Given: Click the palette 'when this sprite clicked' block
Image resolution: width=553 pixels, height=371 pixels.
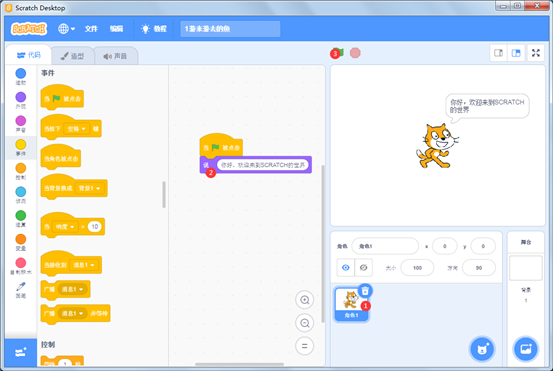Looking at the screenshot, I should [x=61, y=157].
